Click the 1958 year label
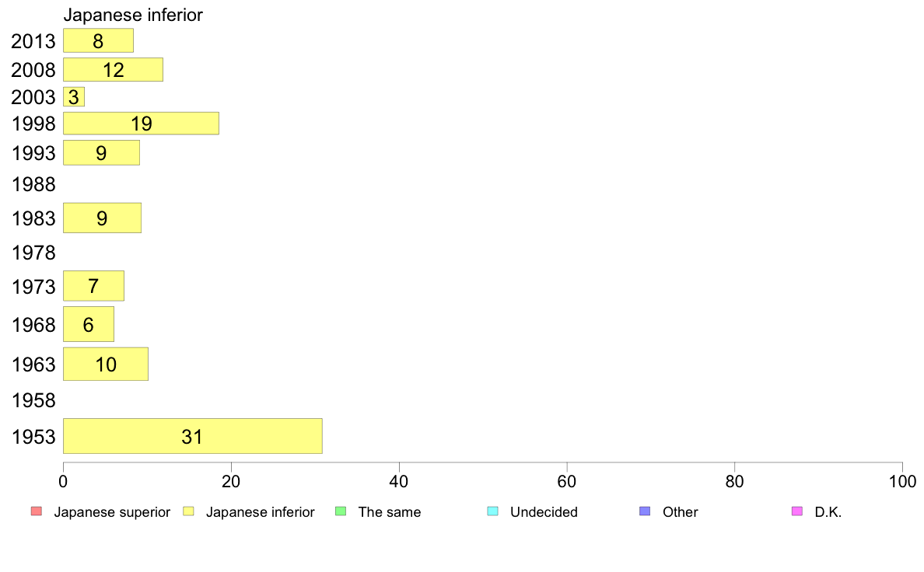Screen dimensions: 924x572 (33, 400)
